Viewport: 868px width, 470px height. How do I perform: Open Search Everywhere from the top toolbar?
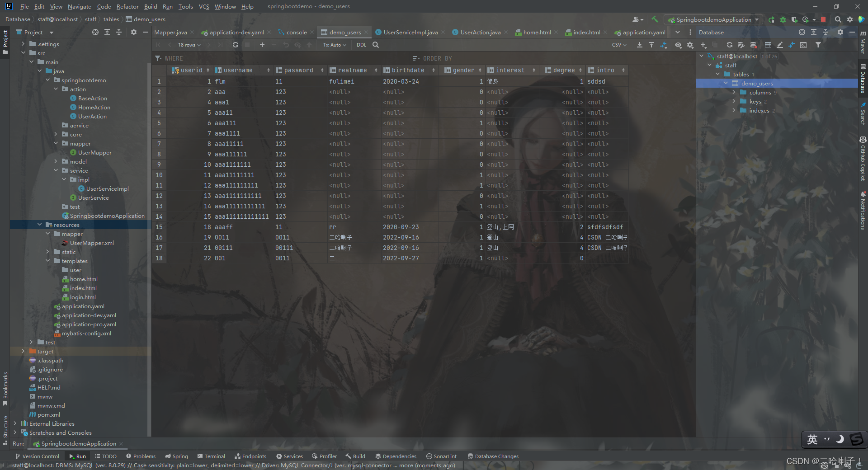pos(838,19)
